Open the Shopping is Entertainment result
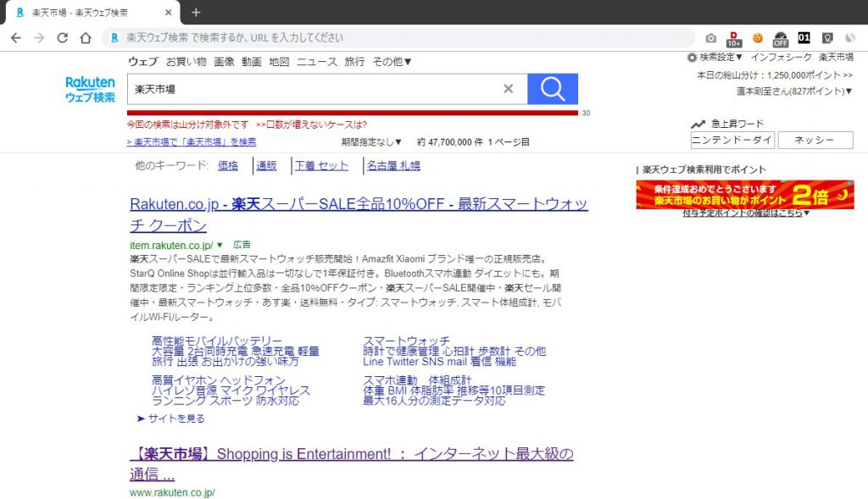This screenshot has height=499, width=868. click(x=352, y=463)
